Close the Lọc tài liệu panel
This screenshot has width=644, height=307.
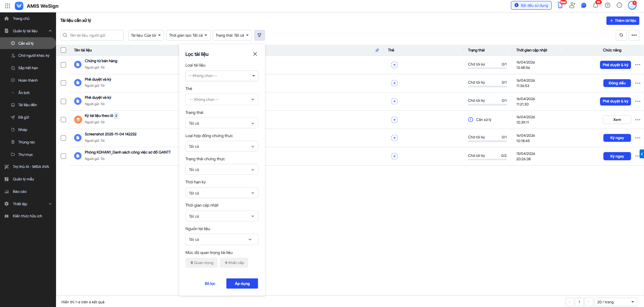tap(255, 54)
